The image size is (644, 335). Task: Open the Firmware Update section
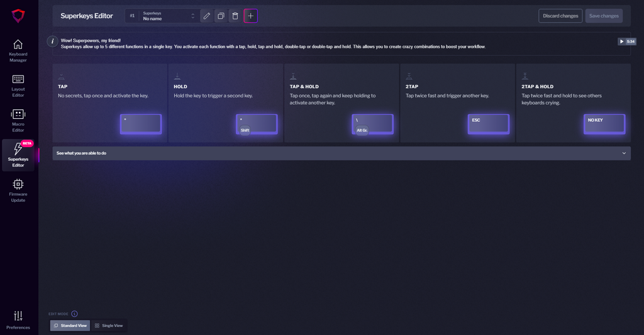(18, 190)
